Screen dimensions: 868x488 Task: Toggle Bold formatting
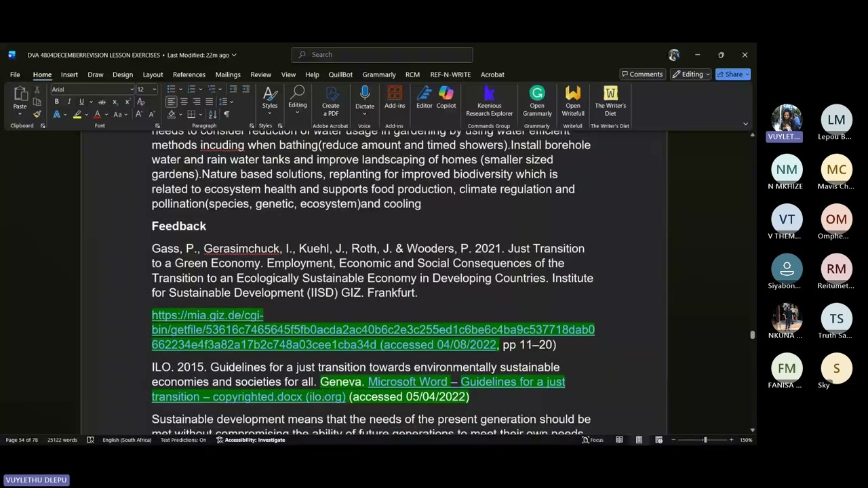pyautogui.click(x=56, y=102)
